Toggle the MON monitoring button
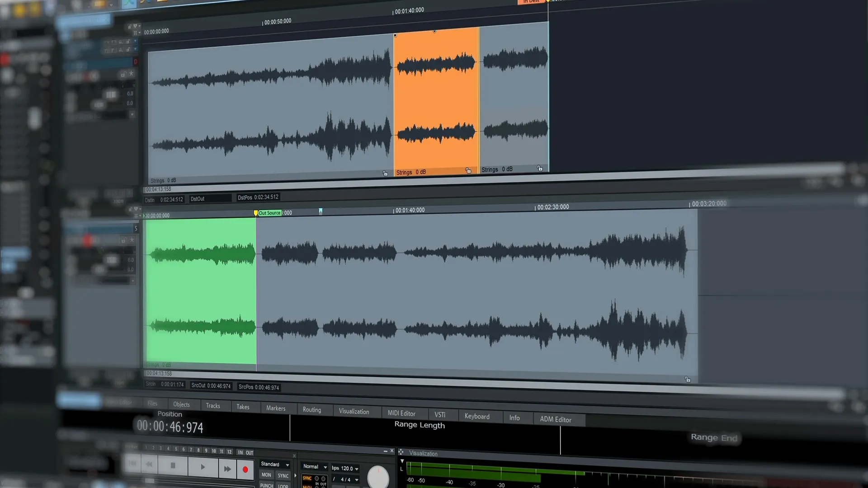868x488 pixels. click(x=266, y=475)
